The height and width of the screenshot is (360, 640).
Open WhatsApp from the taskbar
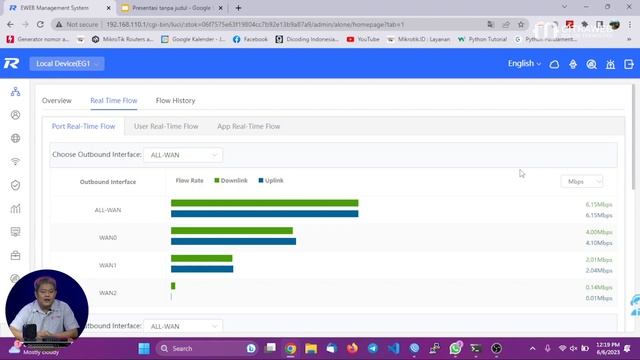point(455,348)
